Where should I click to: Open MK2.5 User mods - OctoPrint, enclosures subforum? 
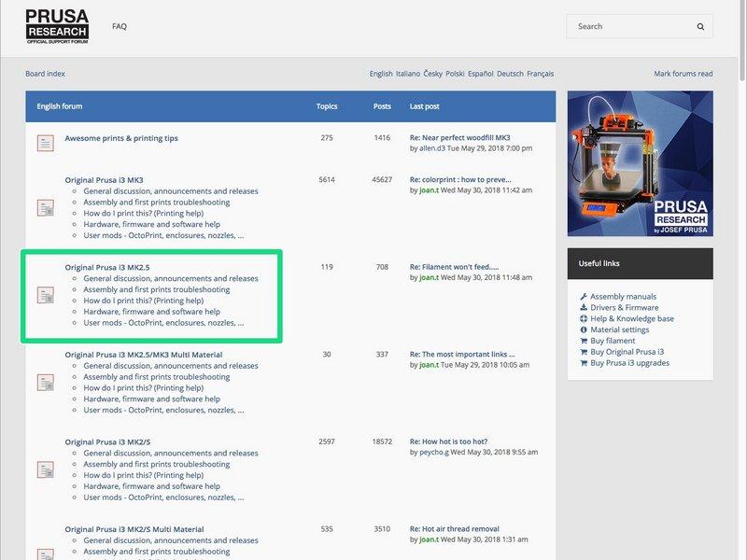pos(163,323)
